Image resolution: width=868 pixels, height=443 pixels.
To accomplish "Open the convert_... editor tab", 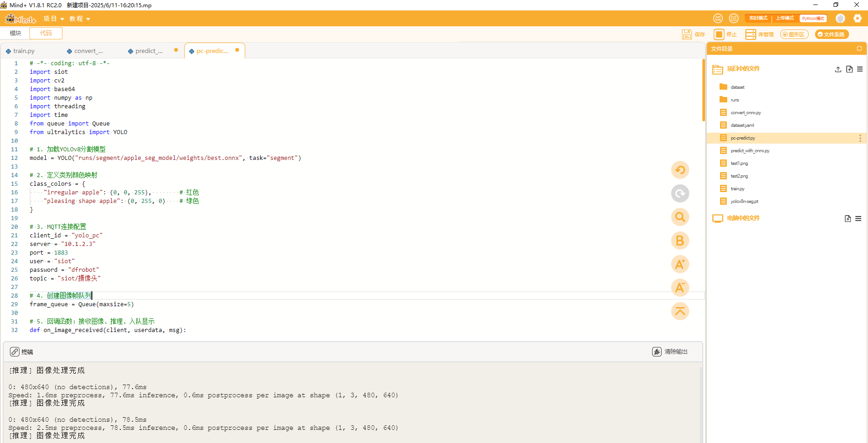I will click(88, 51).
